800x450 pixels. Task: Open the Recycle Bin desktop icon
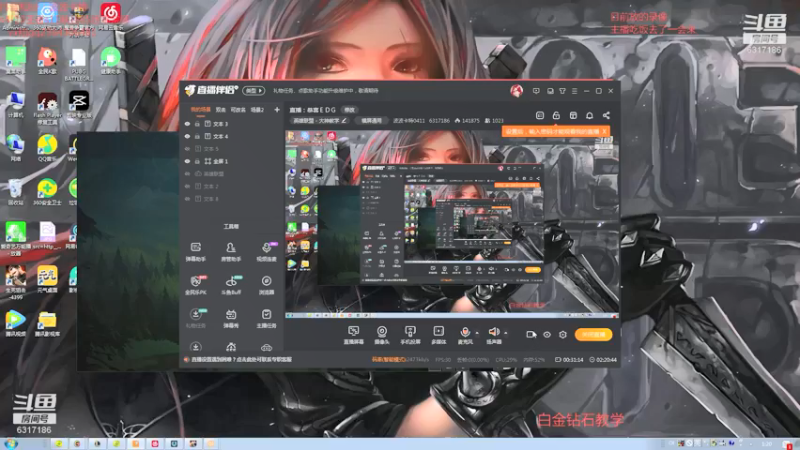pyautogui.click(x=15, y=192)
